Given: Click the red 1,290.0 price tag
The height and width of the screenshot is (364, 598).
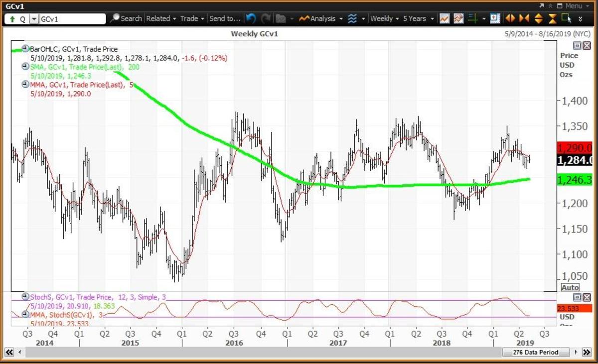Looking at the screenshot, I should [x=575, y=148].
